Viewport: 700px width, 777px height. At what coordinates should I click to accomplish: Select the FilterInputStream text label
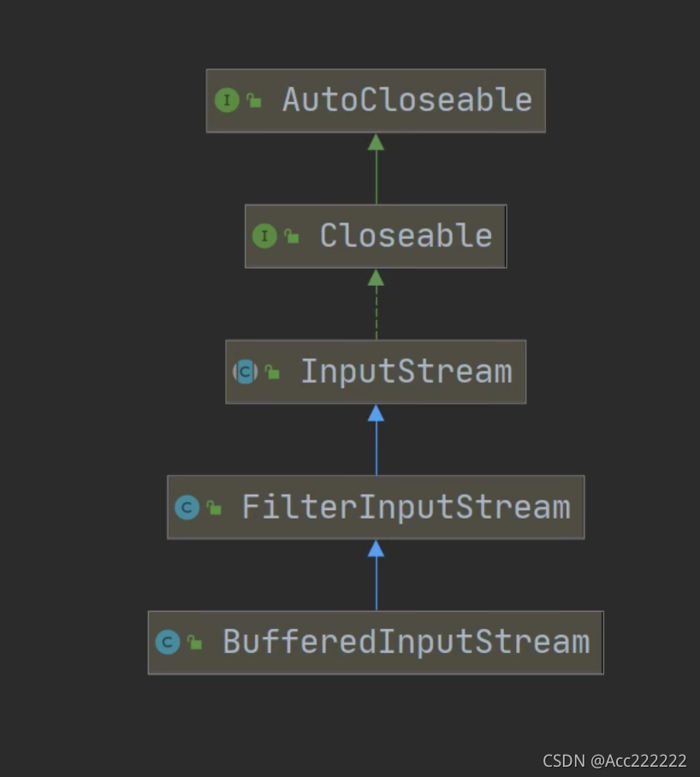click(x=406, y=507)
